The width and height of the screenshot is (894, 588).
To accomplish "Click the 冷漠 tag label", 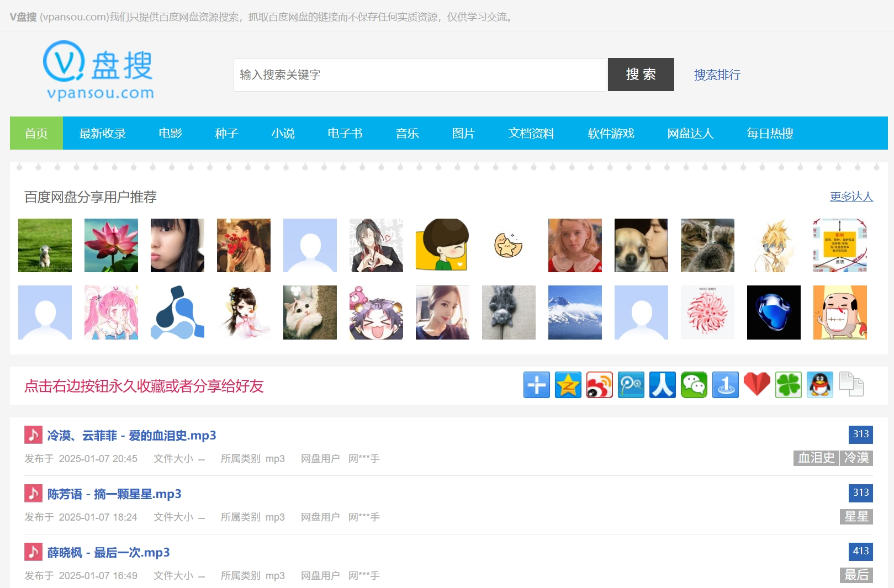I will tap(856, 458).
